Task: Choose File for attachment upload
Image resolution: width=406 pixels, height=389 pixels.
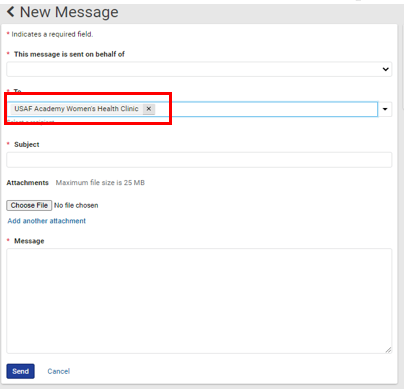Action: pos(29,205)
